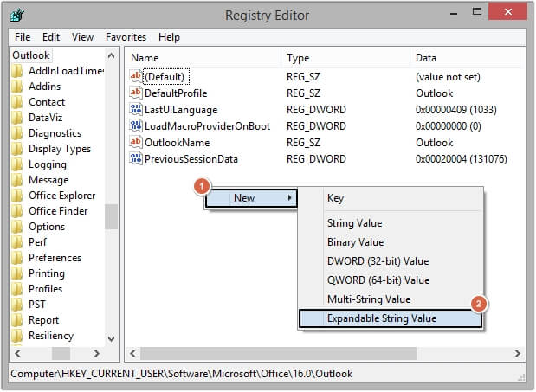
Task: Click the DefaultProfile string value icon
Action: 135,93
